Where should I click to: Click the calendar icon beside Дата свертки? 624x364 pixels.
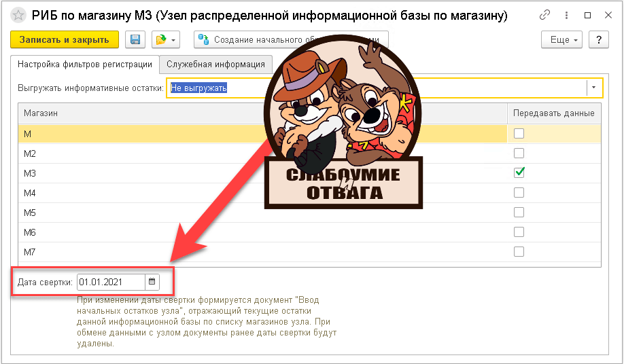pyautogui.click(x=152, y=282)
